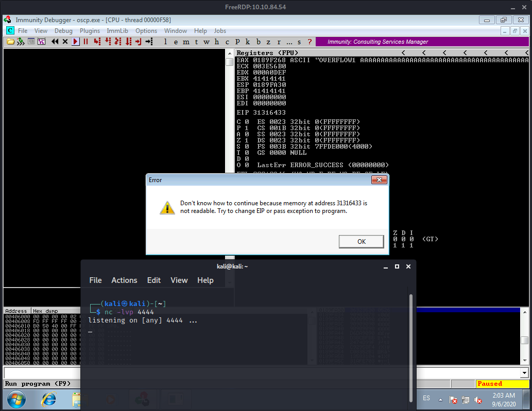The height and width of the screenshot is (411, 532).
Task: Click the green running-figure toolbar icon
Action: point(21,42)
